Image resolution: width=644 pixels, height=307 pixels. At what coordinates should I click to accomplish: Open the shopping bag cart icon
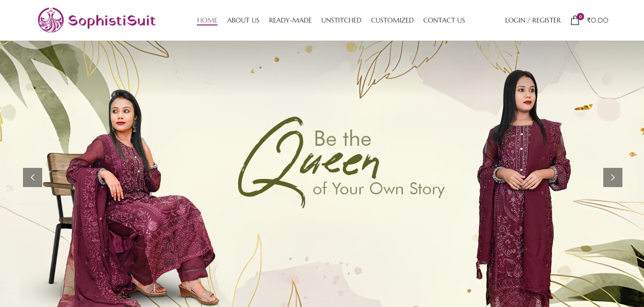[x=575, y=21]
